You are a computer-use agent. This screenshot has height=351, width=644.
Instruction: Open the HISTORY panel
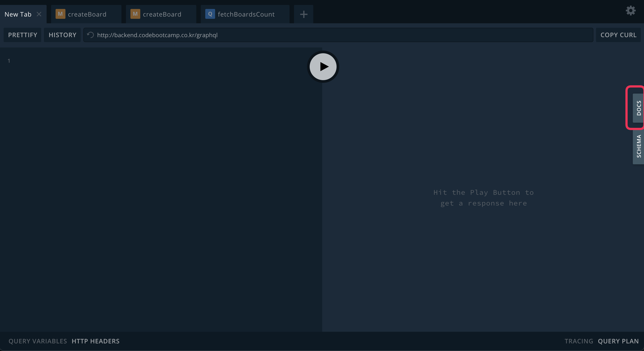pyautogui.click(x=63, y=35)
